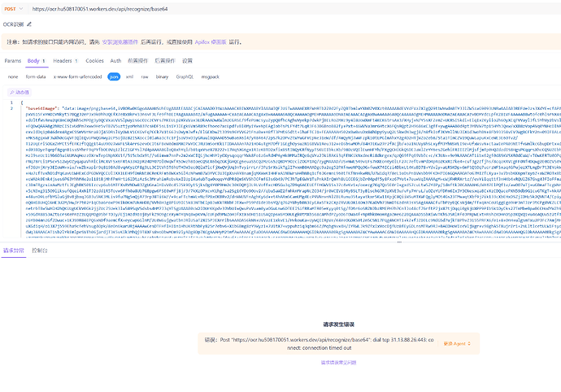This screenshot has height=392, width=561.
Task: Select the msgpack body type
Action: point(210,76)
